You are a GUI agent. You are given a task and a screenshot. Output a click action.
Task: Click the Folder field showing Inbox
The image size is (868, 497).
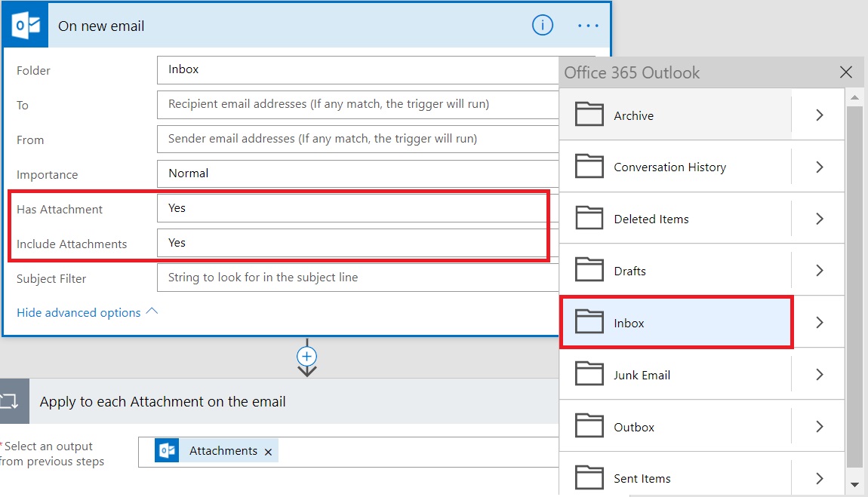pyautogui.click(x=358, y=69)
